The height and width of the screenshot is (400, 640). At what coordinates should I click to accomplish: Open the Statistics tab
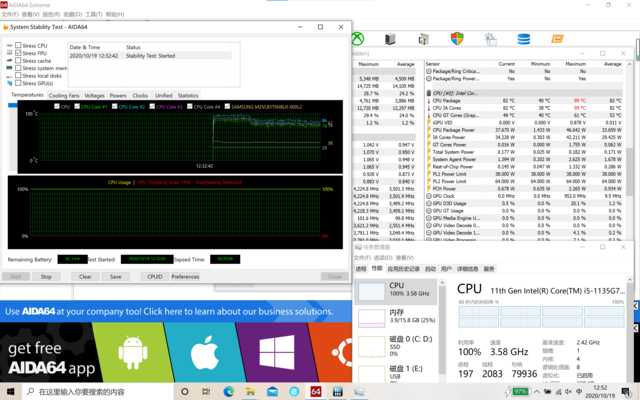tap(188, 95)
